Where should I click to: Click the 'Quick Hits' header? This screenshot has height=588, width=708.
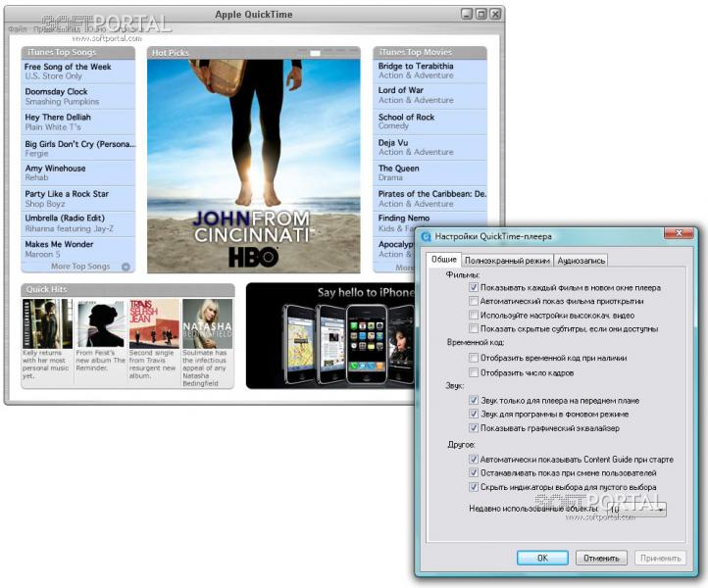pyautogui.click(x=127, y=290)
